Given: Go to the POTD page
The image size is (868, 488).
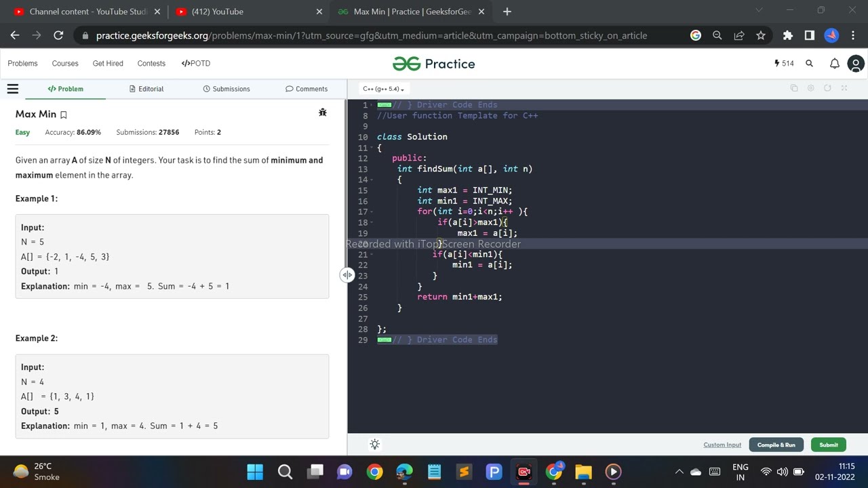Looking at the screenshot, I should [196, 64].
